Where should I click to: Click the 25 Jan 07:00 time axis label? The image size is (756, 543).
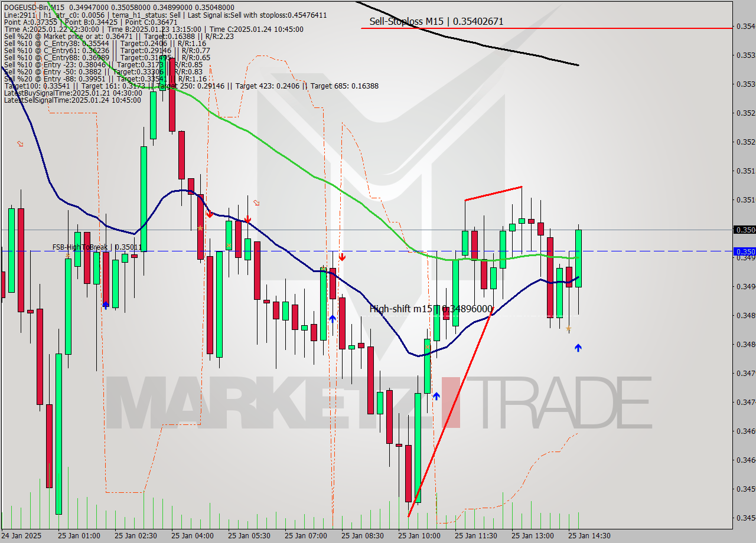tap(305, 535)
